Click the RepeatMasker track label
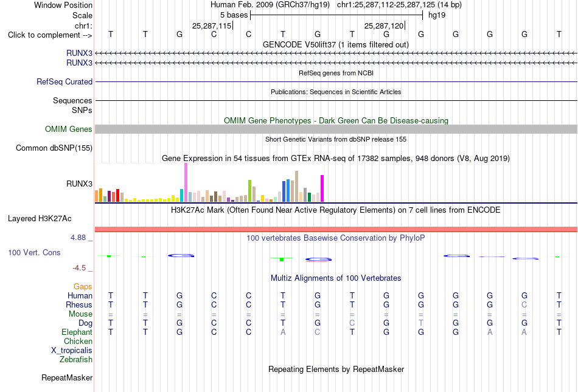This screenshot has height=392, width=578. pyautogui.click(x=67, y=377)
